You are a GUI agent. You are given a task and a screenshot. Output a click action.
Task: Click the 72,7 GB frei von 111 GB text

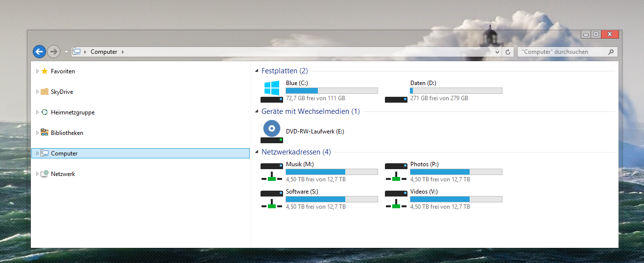tap(315, 98)
